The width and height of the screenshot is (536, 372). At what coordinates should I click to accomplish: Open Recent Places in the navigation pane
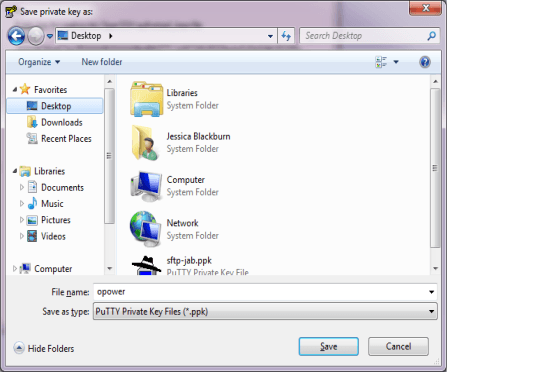59,138
